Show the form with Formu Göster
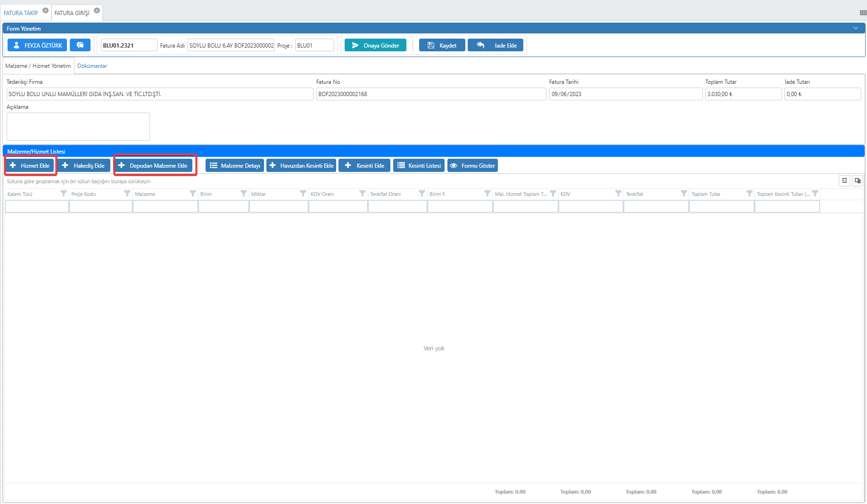The height and width of the screenshot is (504, 867). pos(472,166)
